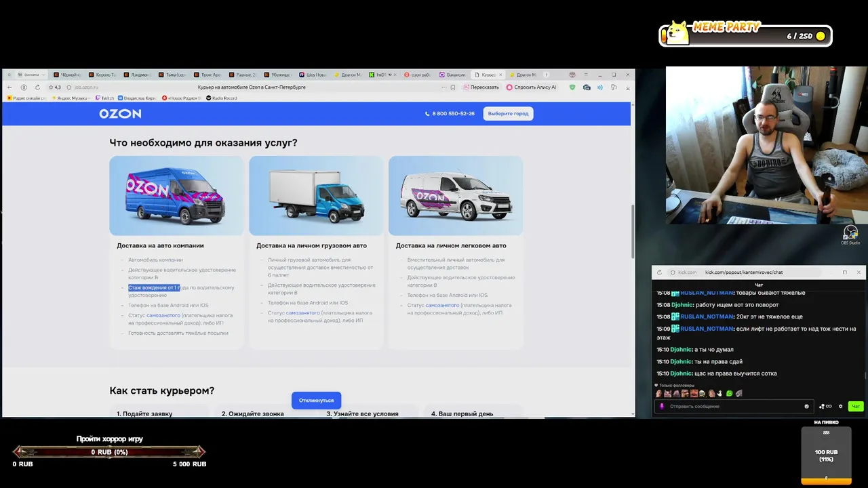Click heading Доставка на личном грузовом авто
Image resolution: width=868 pixels, height=488 pixels.
pos(311,245)
